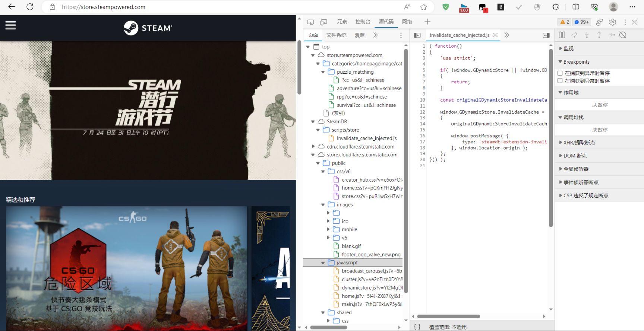
Task: Click the Steam logo in the page header
Action: 148,28
